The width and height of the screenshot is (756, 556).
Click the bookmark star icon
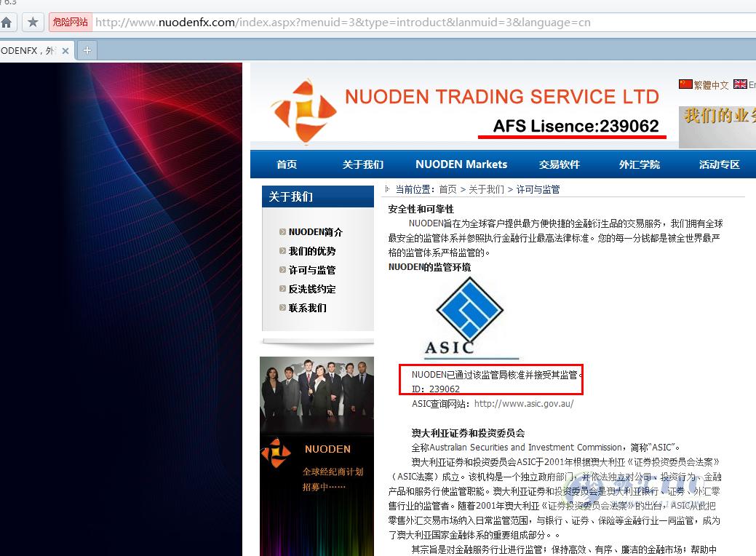(33, 22)
